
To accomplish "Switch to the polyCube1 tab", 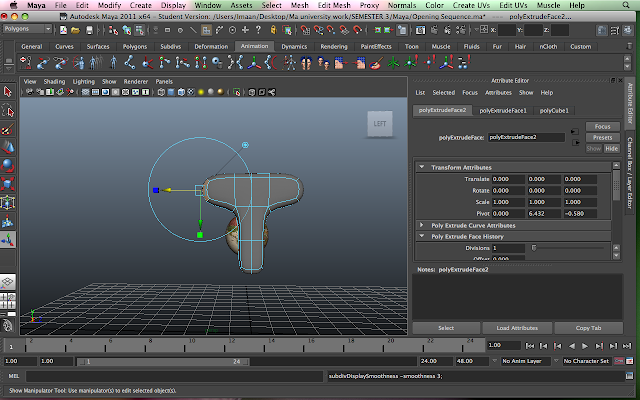I will [555, 110].
